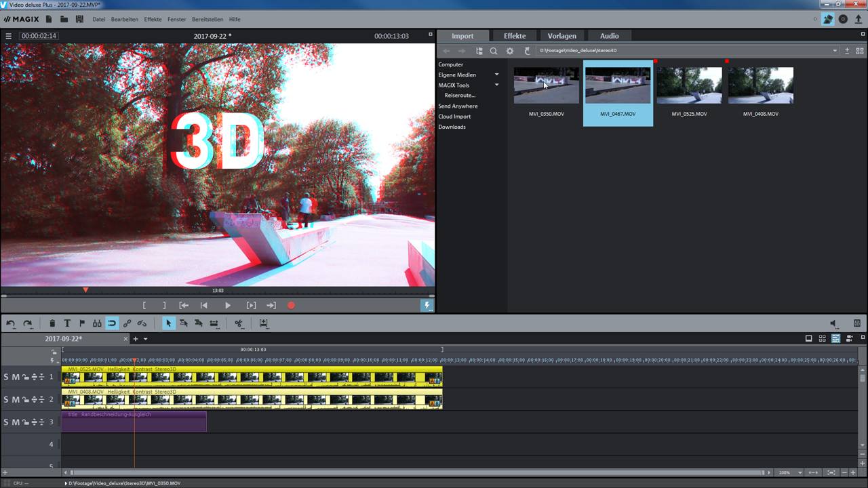Save the project with the disk icon
This screenshot has height=488, width=868.
click(x=79, y=19)
